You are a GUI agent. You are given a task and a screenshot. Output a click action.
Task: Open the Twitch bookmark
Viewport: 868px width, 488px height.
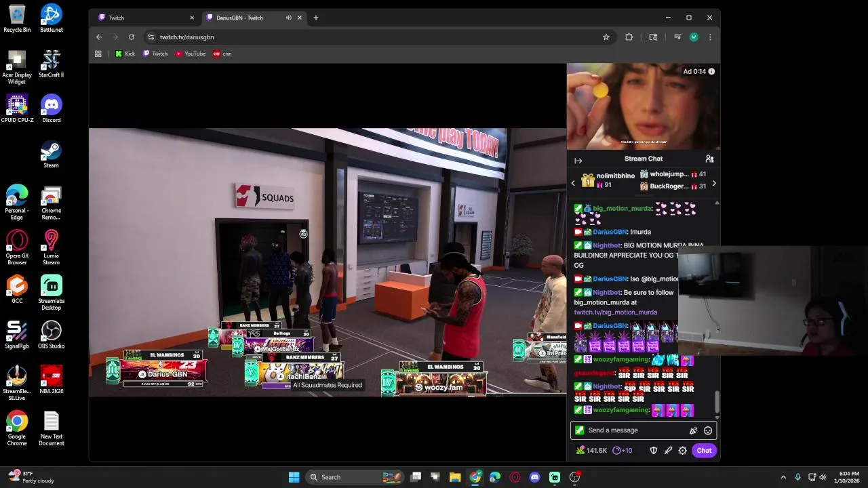click(x=155, y=54)
